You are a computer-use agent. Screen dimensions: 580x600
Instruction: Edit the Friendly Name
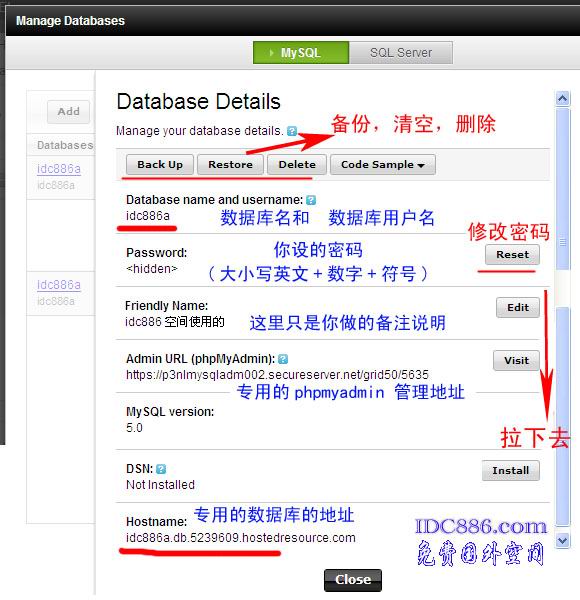tap(518, 307)
